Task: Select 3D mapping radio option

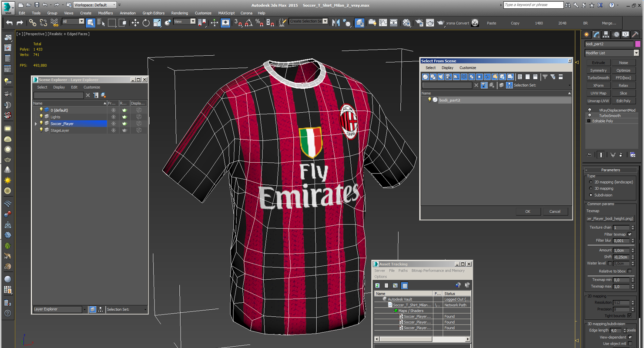Action: coord(590,188)
